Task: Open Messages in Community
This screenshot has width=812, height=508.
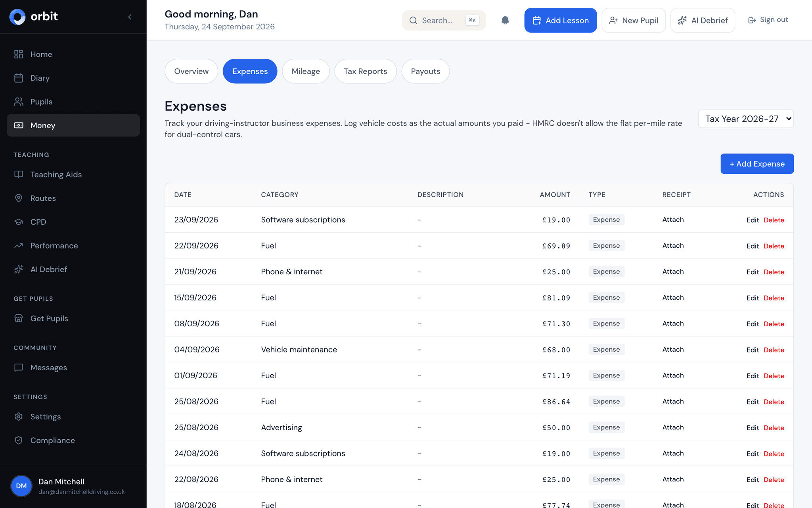Action: click(x=73, y=368)
